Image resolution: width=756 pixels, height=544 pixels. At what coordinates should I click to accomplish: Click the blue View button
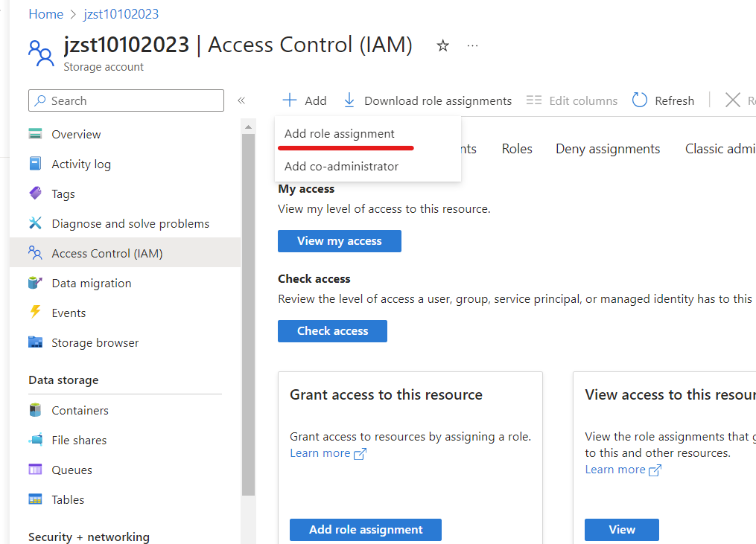click(x=621, y=530)
